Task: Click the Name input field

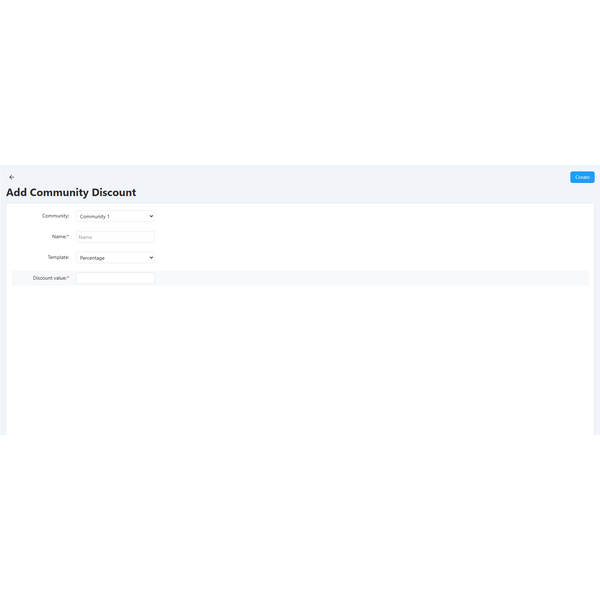Action: tap(115, 237)
